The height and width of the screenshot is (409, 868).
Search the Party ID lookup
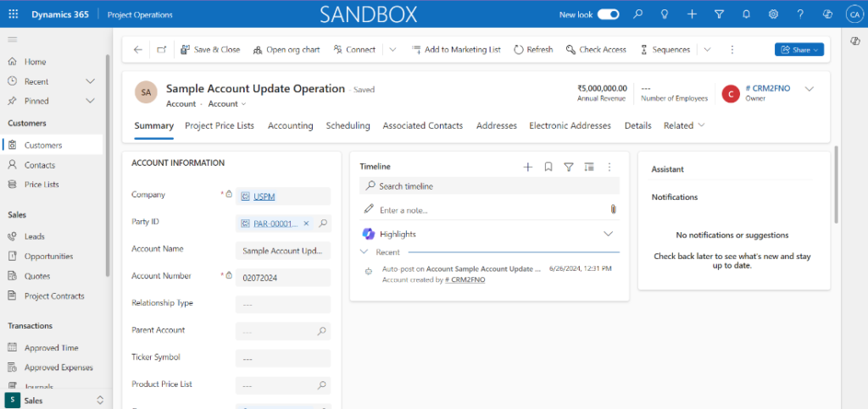tap(323, 224)
